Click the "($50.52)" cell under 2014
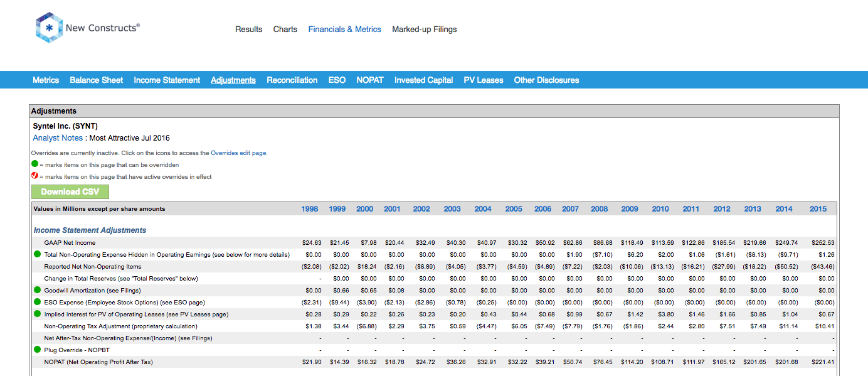 click(x=786, y=267)
